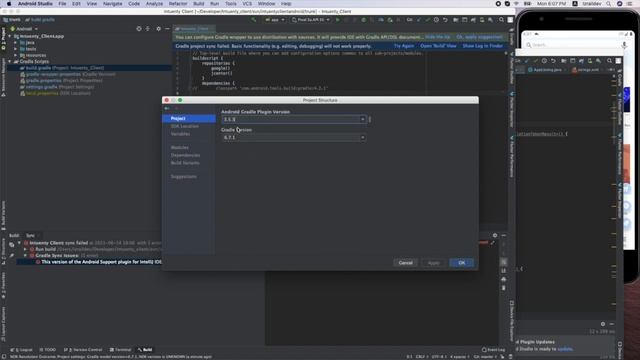640x360 pixels.
Task: Collapse the Gradle Scripts tree node
Action: pos(10,62)
